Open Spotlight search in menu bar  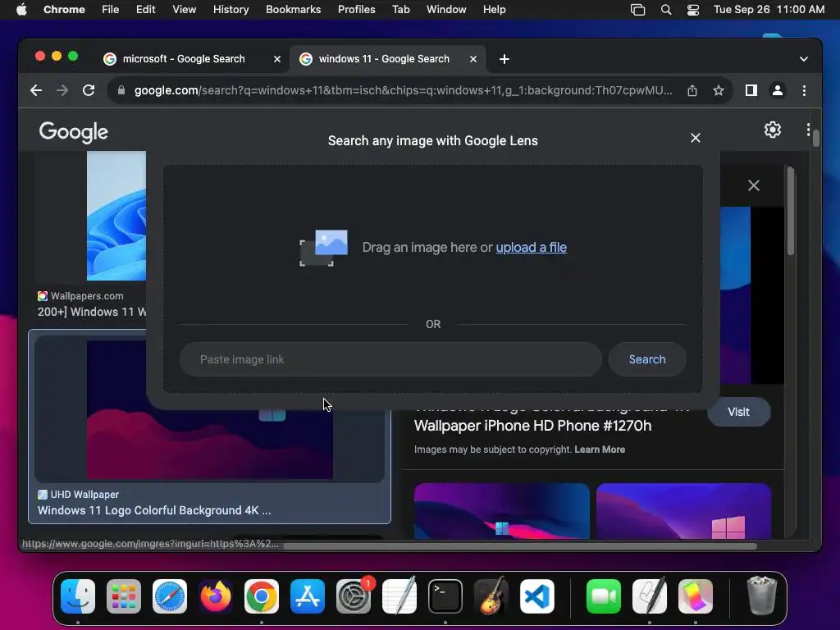666,10
